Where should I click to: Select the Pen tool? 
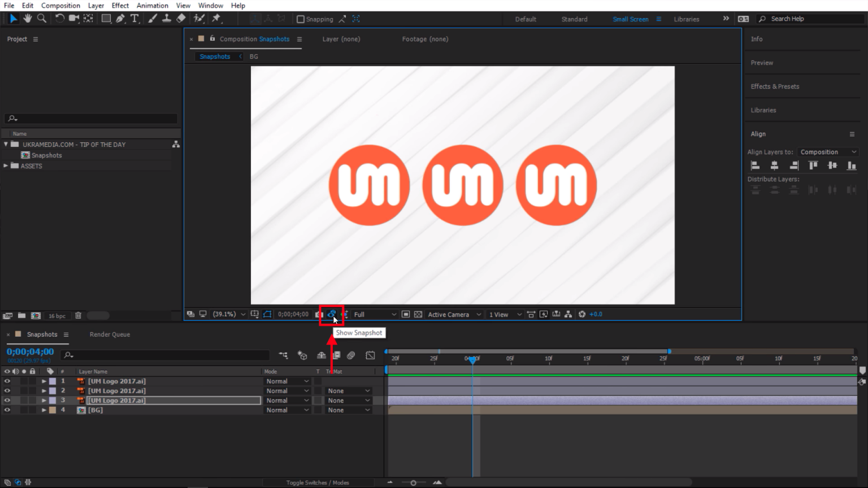tap(120, 19)
